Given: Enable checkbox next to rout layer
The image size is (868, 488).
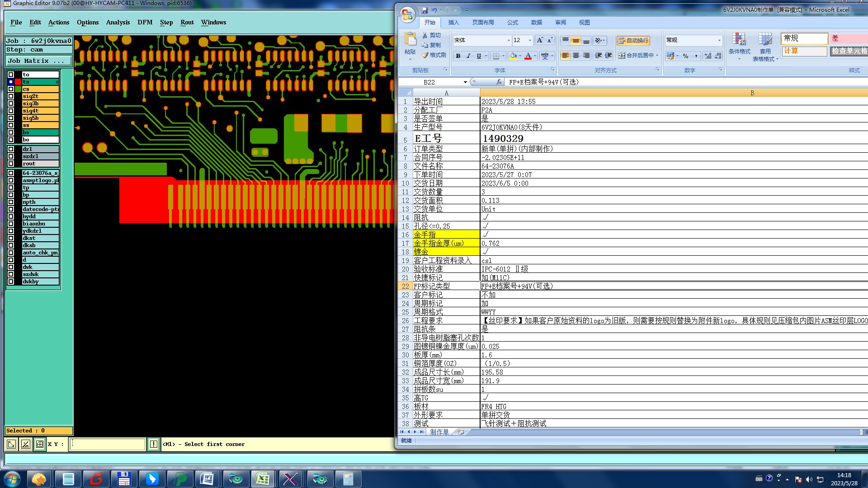Looking at the screenshot, I should click(x=11, y=164).
